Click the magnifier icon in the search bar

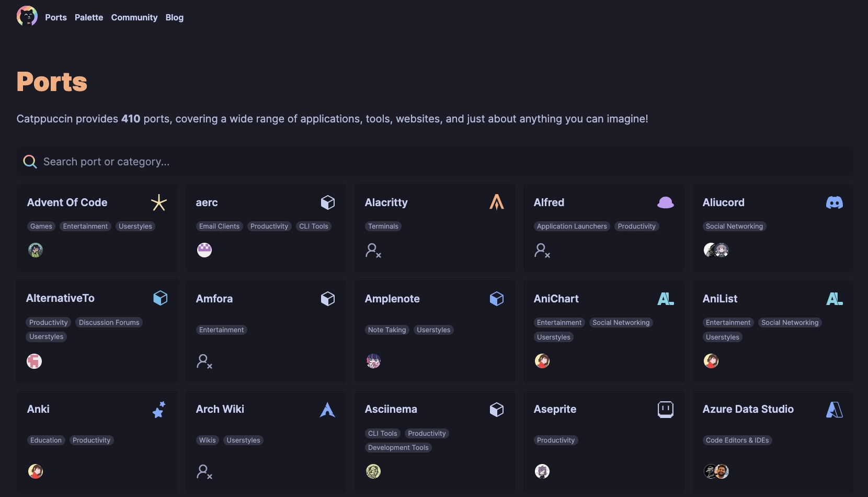click(30, 162)
